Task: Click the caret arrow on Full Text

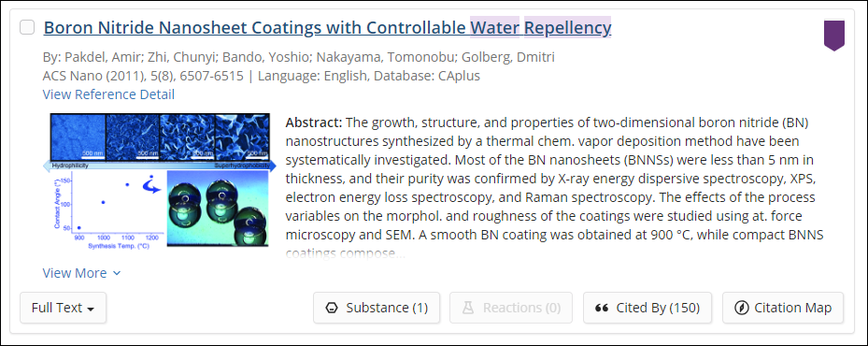Action: (91, 309)
